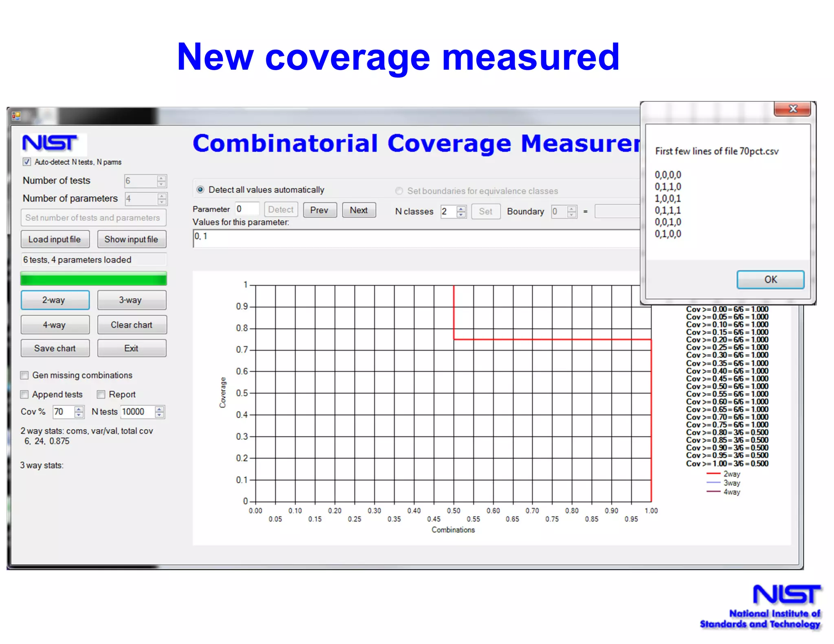
Task: Go to next parameter with Next
Action: (359, 210)
